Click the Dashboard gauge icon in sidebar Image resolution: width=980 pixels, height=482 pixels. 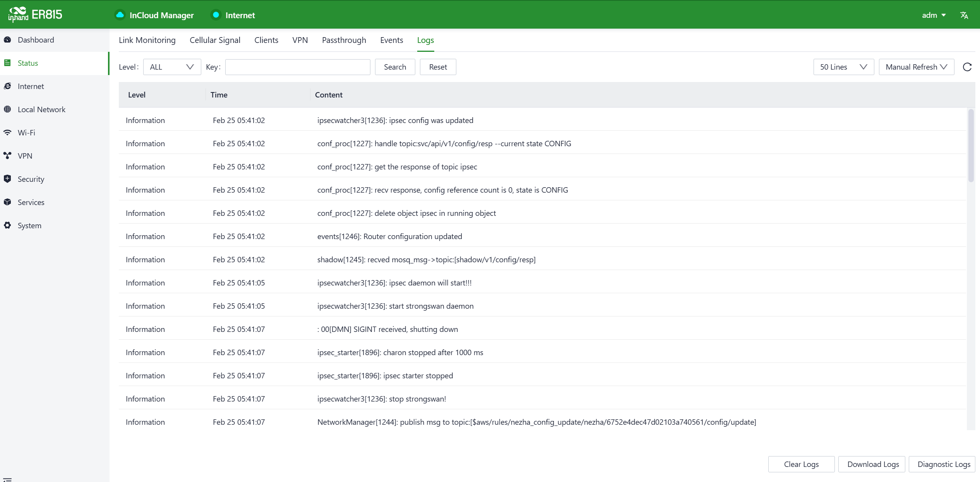coord(7,40)
